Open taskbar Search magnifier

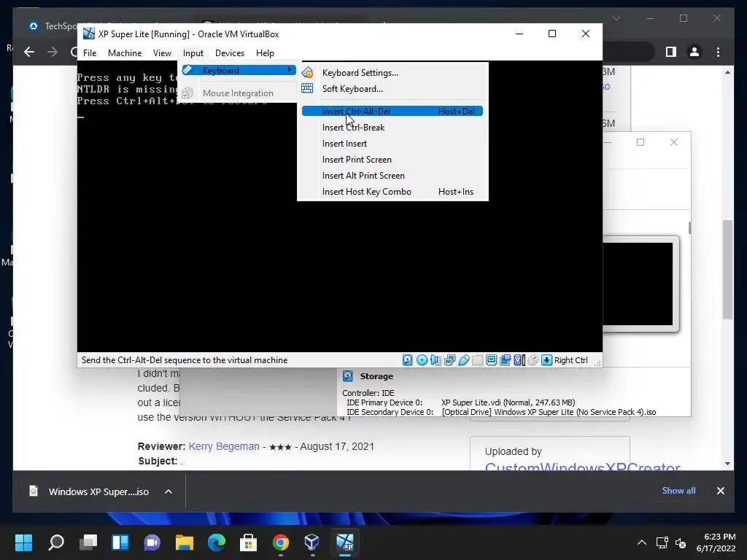point(56,542)
